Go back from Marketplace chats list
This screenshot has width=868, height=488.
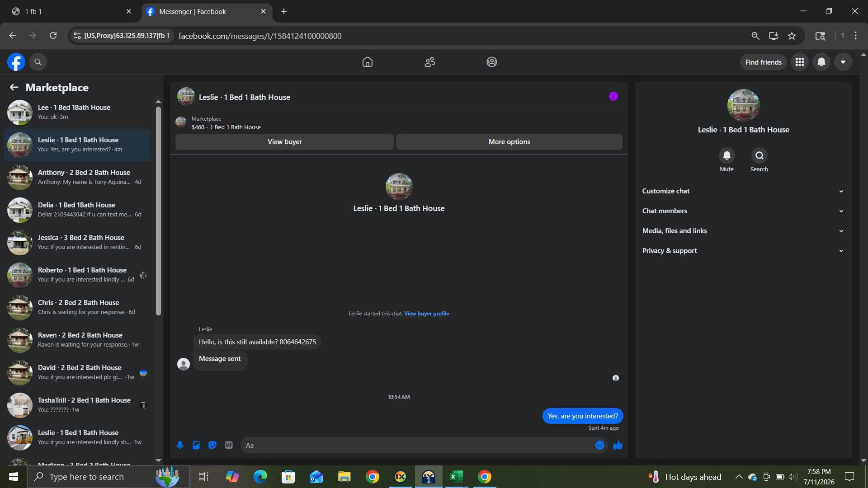click(x=14, y=87)
